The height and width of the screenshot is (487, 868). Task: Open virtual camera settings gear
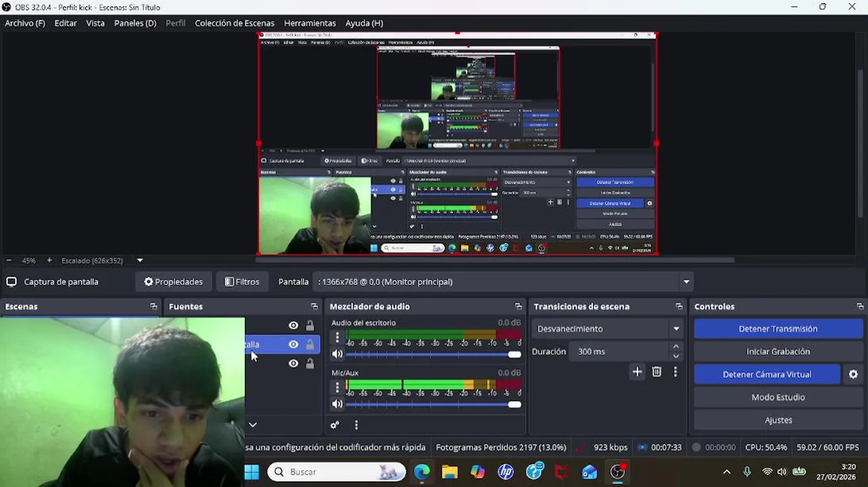(x=853, y=374)
